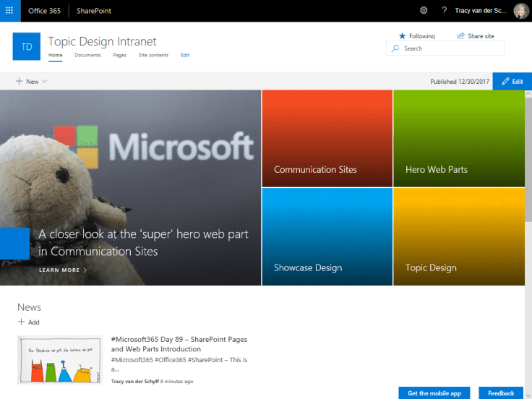Open the Office 365 app launcher waffle

(9, 11)
